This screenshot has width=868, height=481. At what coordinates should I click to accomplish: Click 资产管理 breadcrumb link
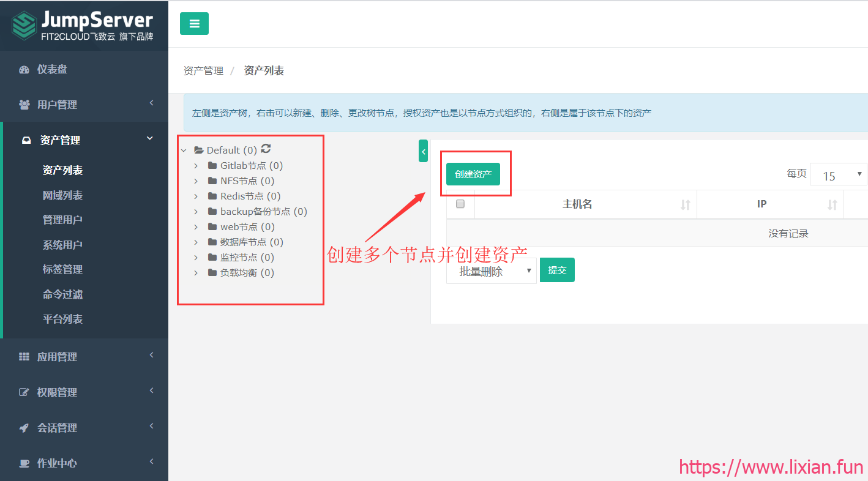(x=203, y=70)
